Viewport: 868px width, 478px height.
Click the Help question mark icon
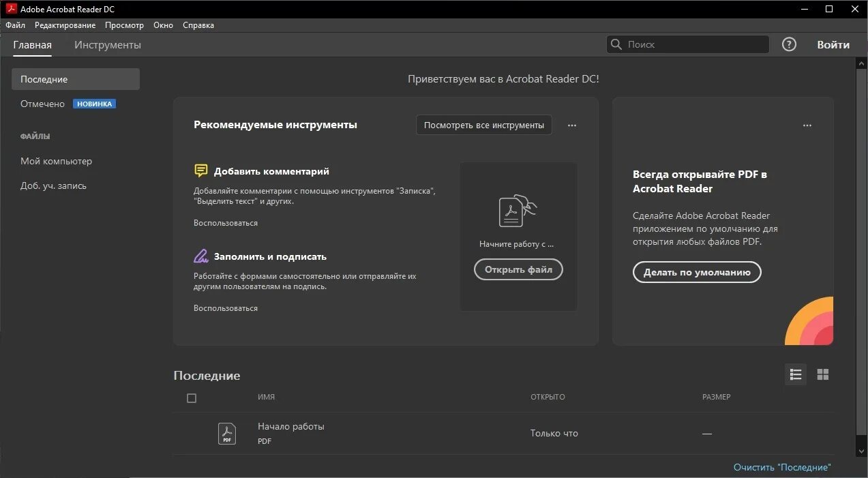point(789,44)
